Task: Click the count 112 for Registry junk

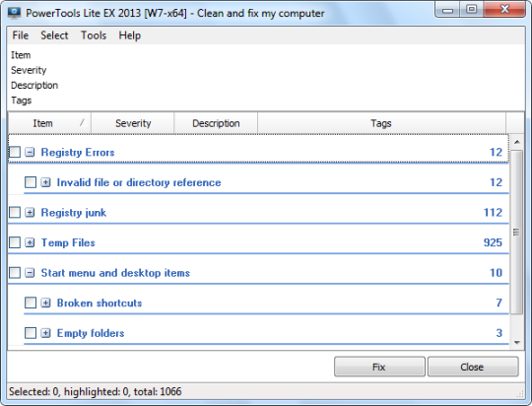Action: pyautogui.click(x=493, y=213)
